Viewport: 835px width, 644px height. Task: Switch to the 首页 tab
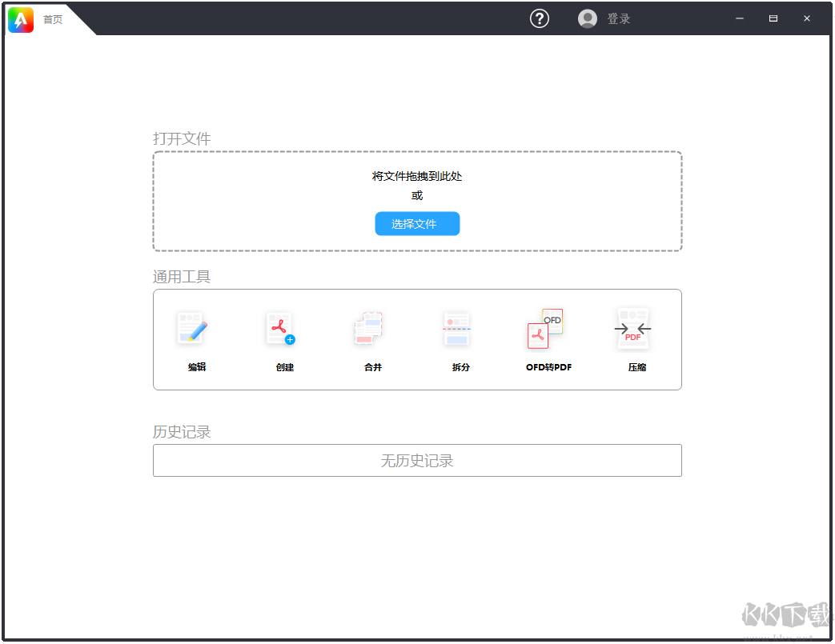[53, 19]
